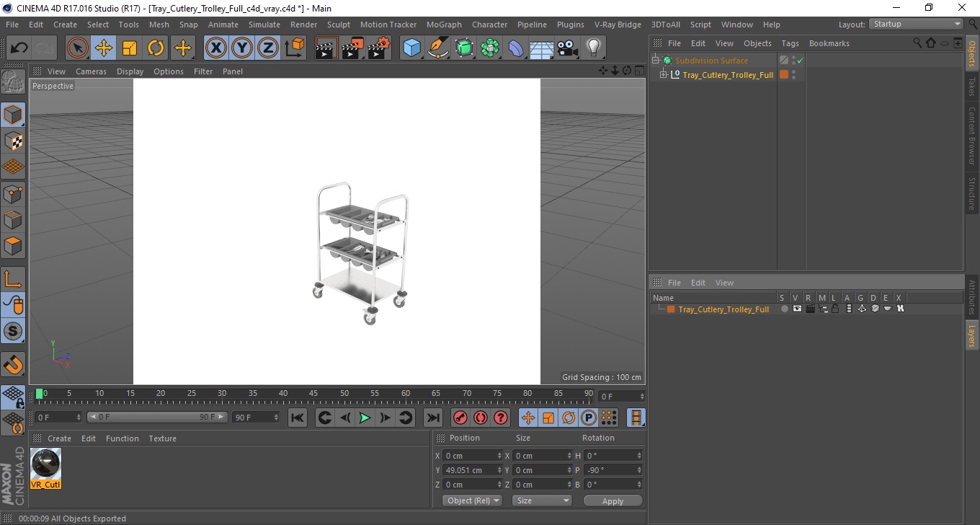Play the animation forward
This screenshot has height=525, width=980.
365,418
